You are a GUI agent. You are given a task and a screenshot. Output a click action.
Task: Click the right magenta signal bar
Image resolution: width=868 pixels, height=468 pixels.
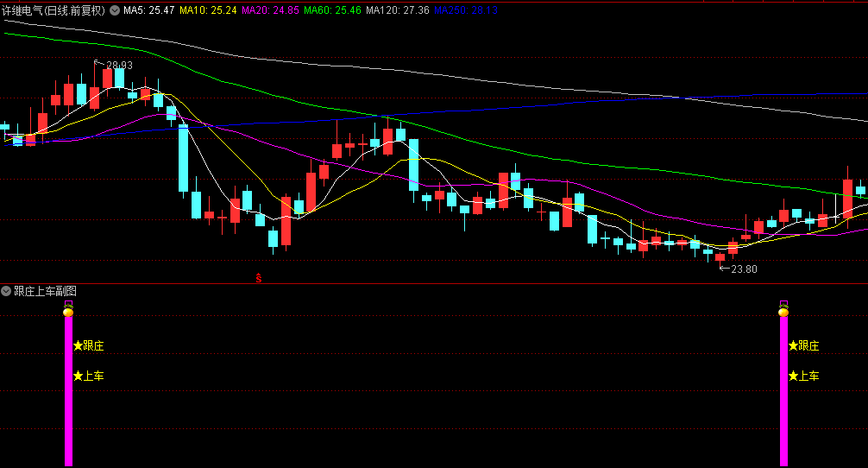pos(783,390)
